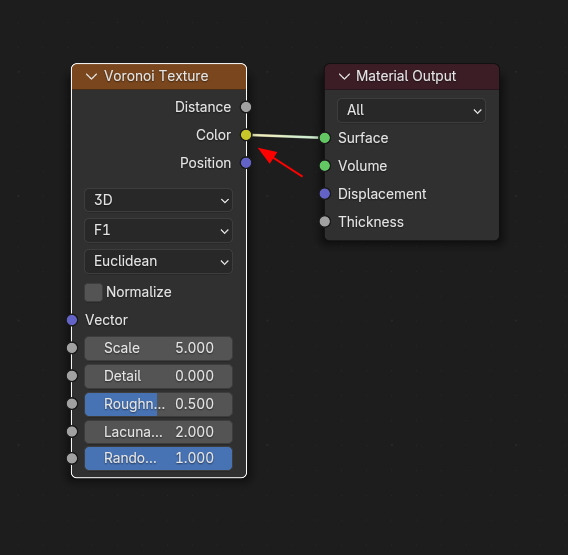The image size is (568, 555).
Task: Select the Material Output node header
Action: [x=412, y=77]
